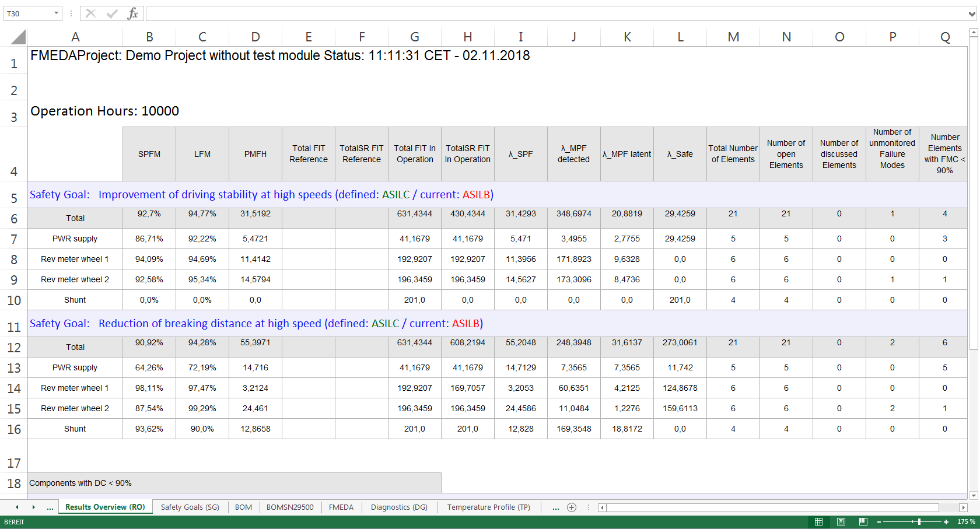
Task: Select column Q header
Action: click(x=945, y=37)
